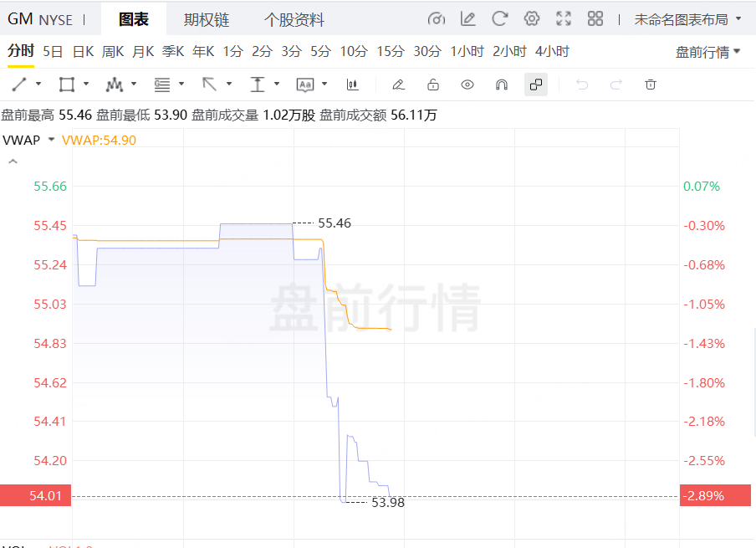Image resolution: width=756 pixels, height=548 pixels.
Task: Switch to the 期权链 tab
Action: coord(207,19)
